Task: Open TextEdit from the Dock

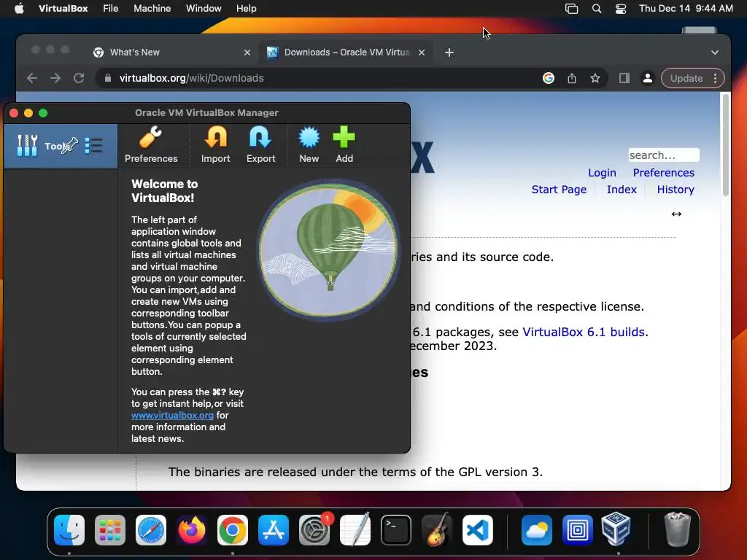Action: [355, 529]
